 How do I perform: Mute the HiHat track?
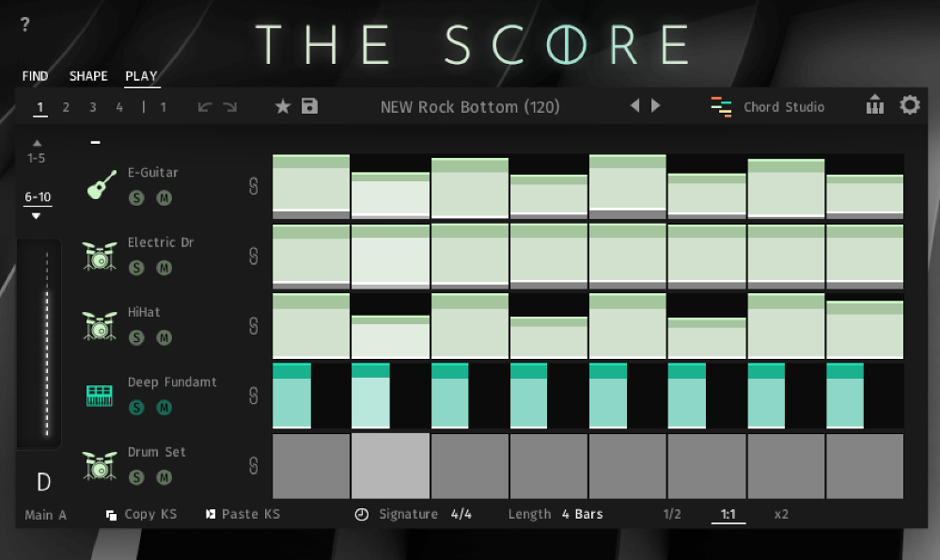(164, 338)
